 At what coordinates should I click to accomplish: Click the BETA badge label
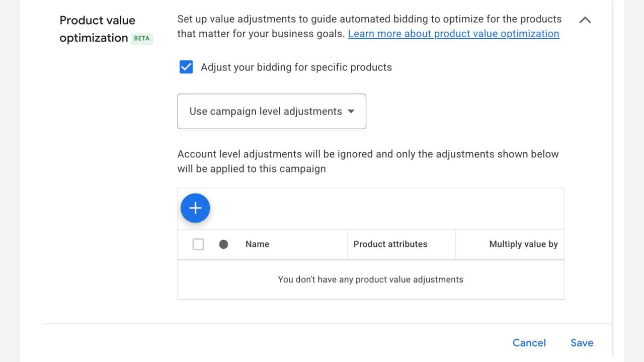point(142,38)
